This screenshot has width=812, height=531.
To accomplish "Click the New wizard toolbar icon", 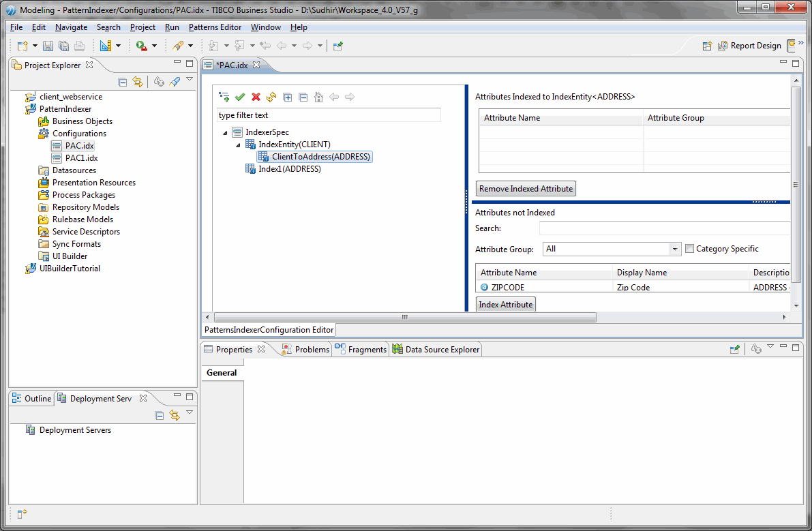I will coord(22,46).
